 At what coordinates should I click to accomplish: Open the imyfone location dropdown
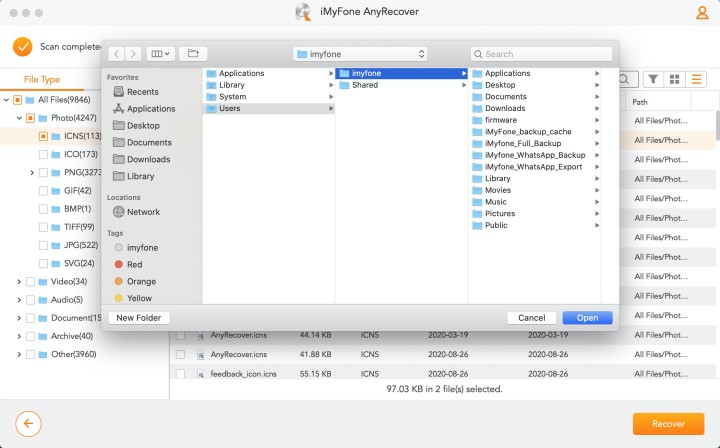360,54
